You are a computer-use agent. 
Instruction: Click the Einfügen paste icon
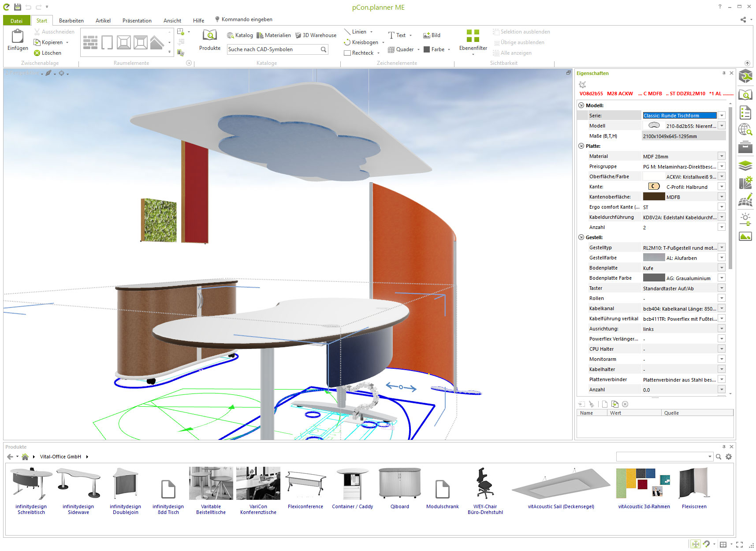point(18,37)
